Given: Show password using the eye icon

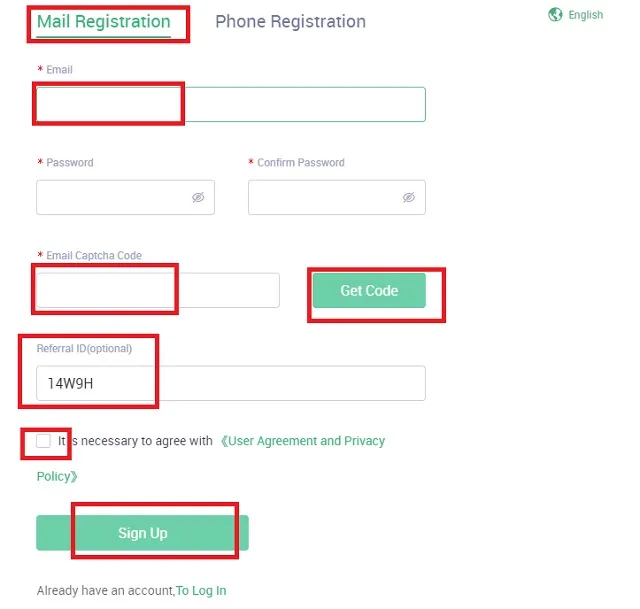Looking at the screenshot, I should (x=198, y=198).
